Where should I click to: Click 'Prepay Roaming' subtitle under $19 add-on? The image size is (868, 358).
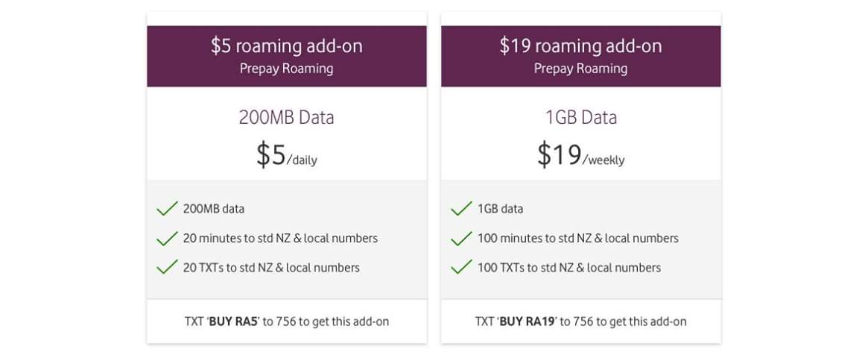tap(580, 69)
